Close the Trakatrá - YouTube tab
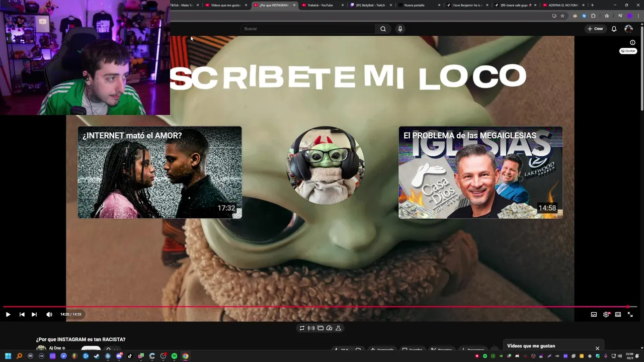 343,5
